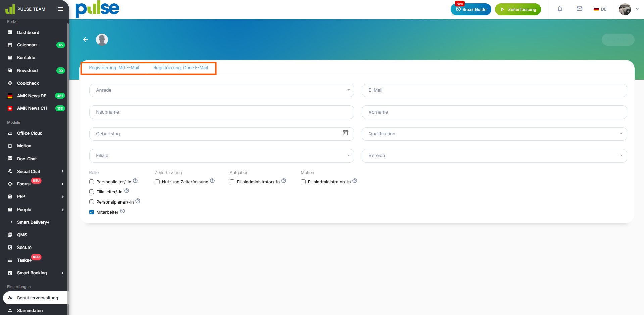Expand the Smart Booking submenu
The width and height of the screenshot is (644, 315).
[x=62, y=273]
